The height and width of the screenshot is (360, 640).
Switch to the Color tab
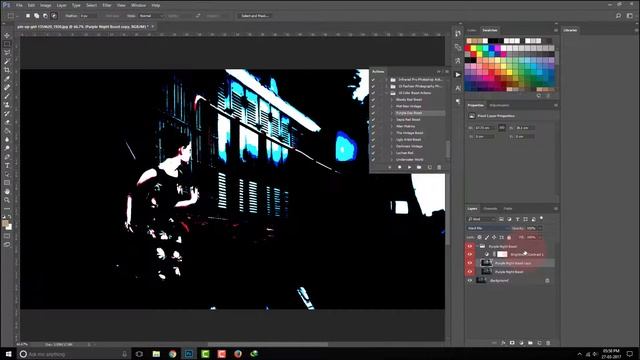pos(472,30)
